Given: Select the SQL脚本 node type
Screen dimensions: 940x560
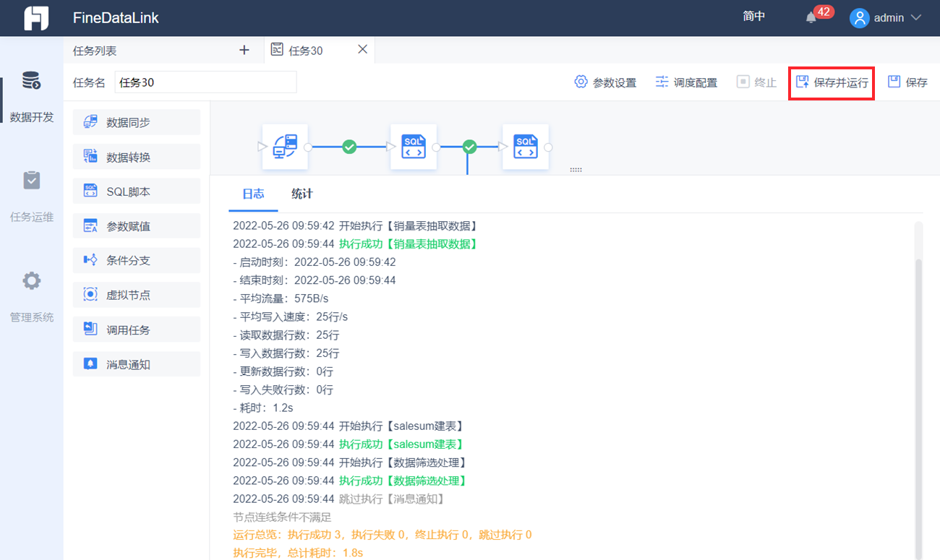Looking at the screenshot, I should 137,191.
